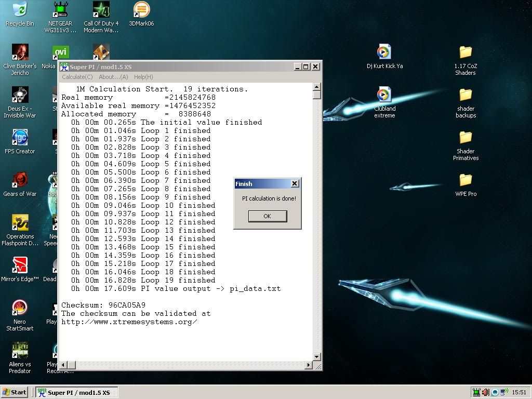Image resolution: width=532 pixels, height=399 pixels.
Task: Select the Clubland extreme media file
Action: coord(384,102)
